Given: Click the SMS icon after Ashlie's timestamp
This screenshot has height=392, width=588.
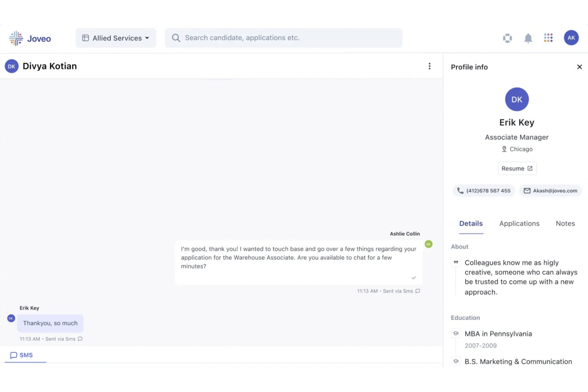Looking at the screenshot, I should pyautogui.click(x=418, y=291).
